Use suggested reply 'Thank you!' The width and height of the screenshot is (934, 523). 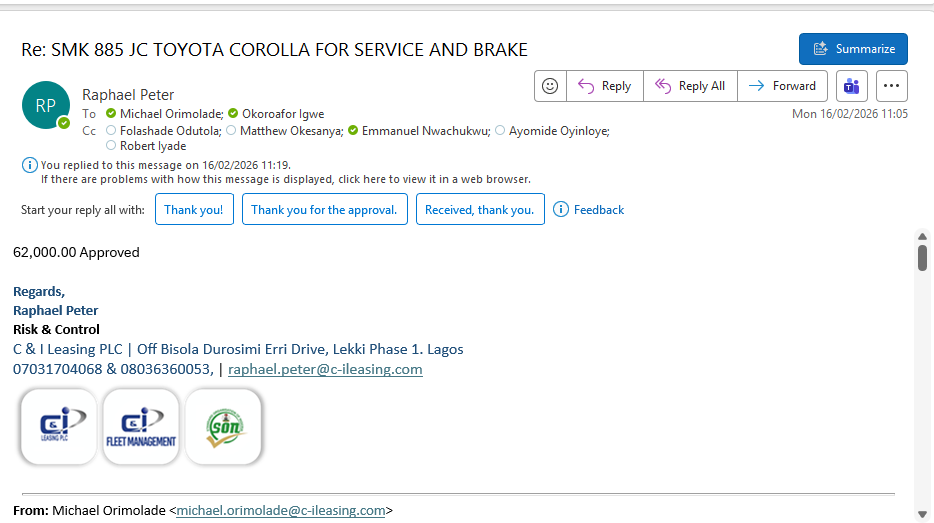194,209
